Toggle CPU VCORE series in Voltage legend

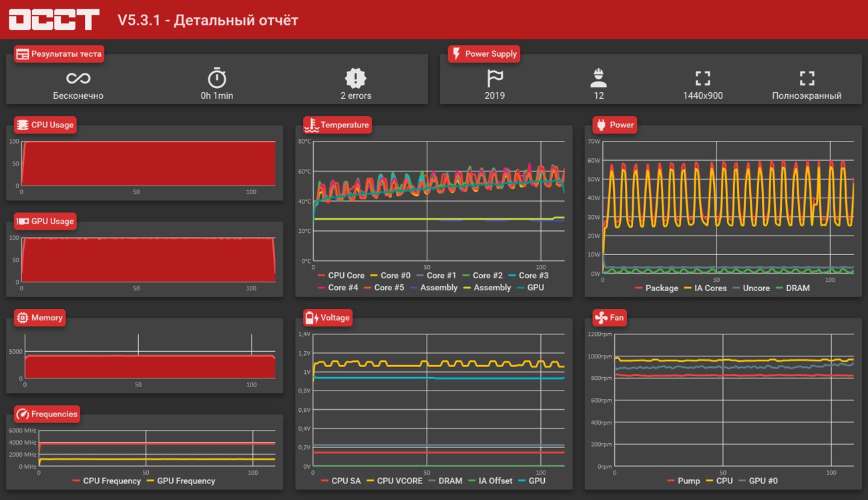[395, 480]
